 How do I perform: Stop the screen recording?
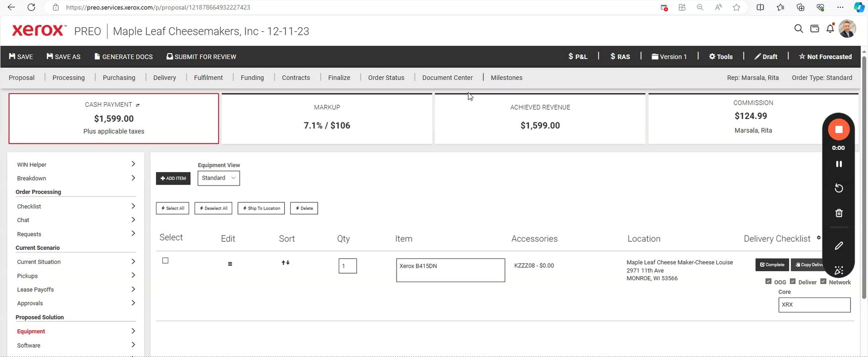[839, 129]
